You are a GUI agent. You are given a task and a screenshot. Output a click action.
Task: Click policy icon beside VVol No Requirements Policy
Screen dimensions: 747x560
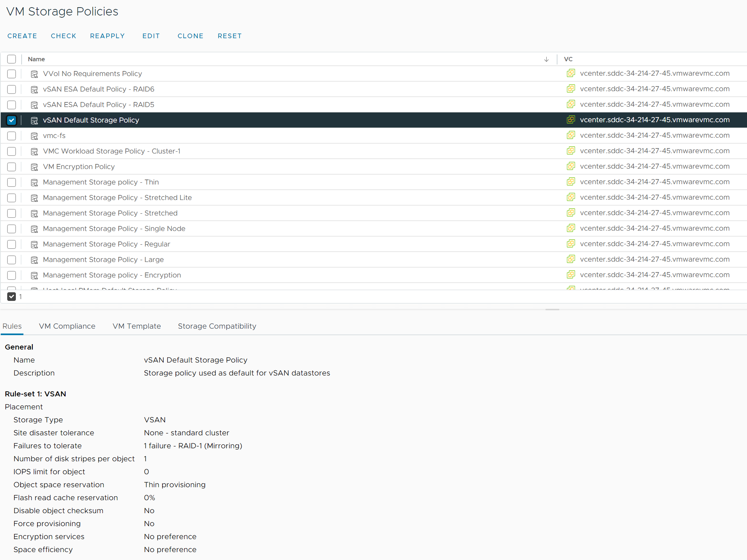(x=34, y=74)
